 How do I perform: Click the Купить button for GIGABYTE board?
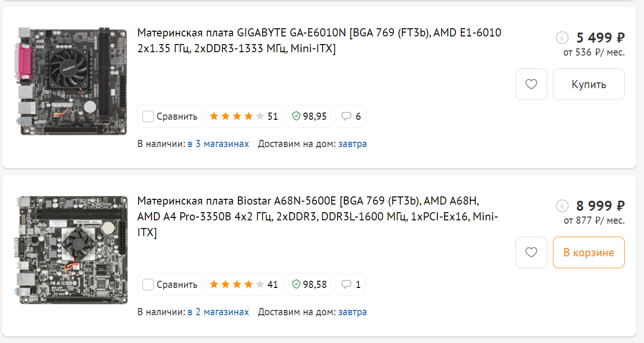(589, 84)
